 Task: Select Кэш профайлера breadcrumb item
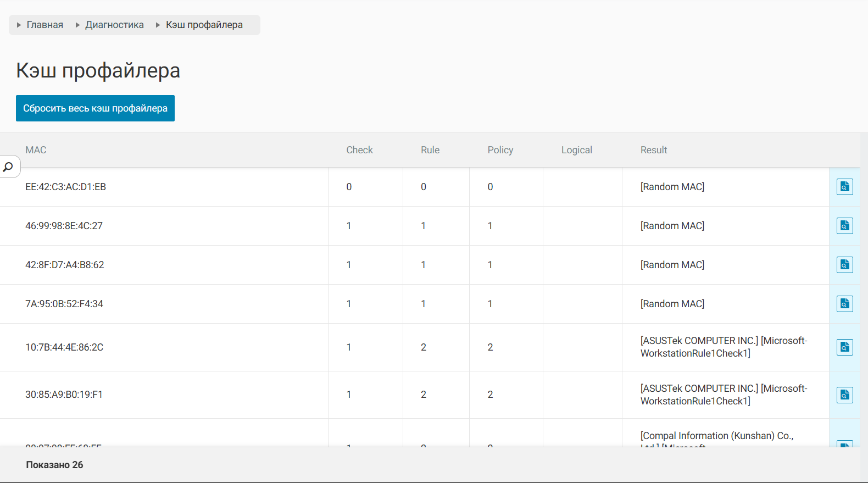(204, 25)
